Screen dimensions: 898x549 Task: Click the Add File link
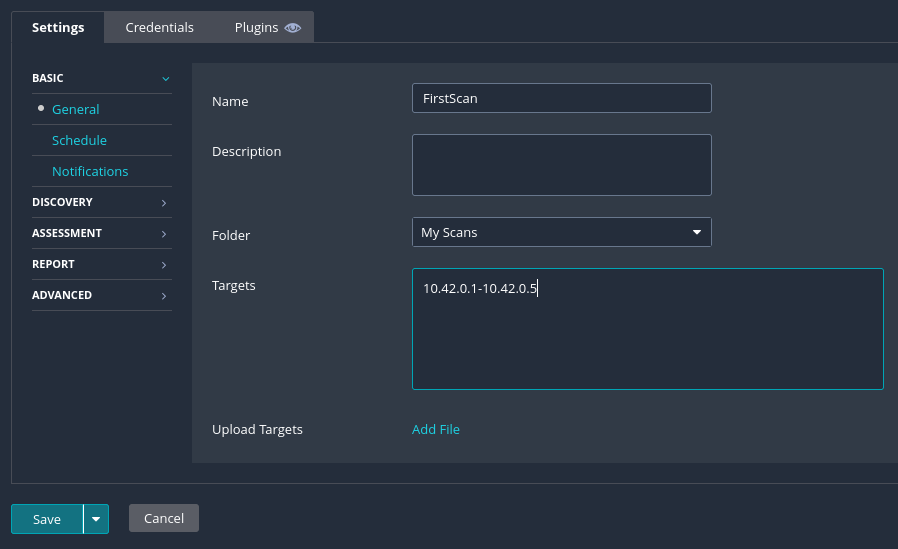(436, 429)
